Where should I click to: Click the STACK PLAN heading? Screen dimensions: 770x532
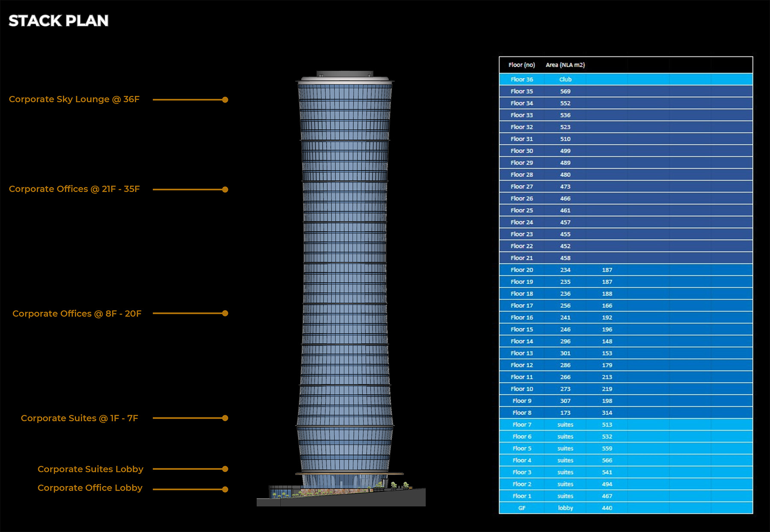(59, 21)
